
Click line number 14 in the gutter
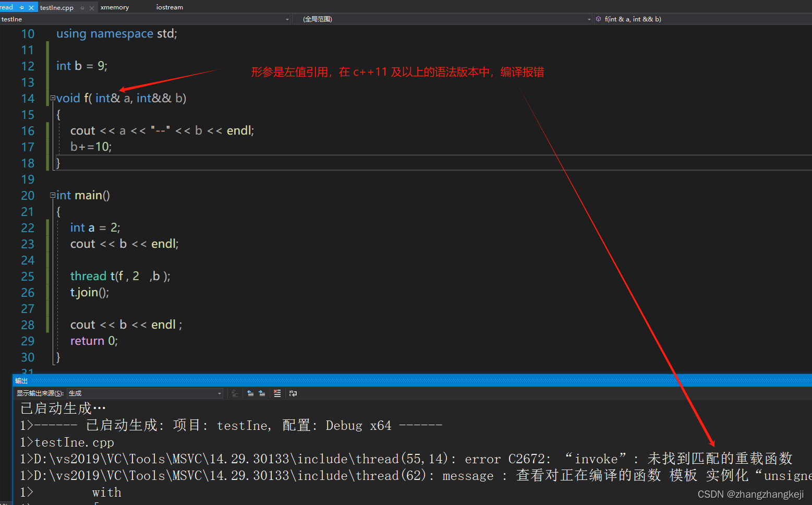pos(28,99)
